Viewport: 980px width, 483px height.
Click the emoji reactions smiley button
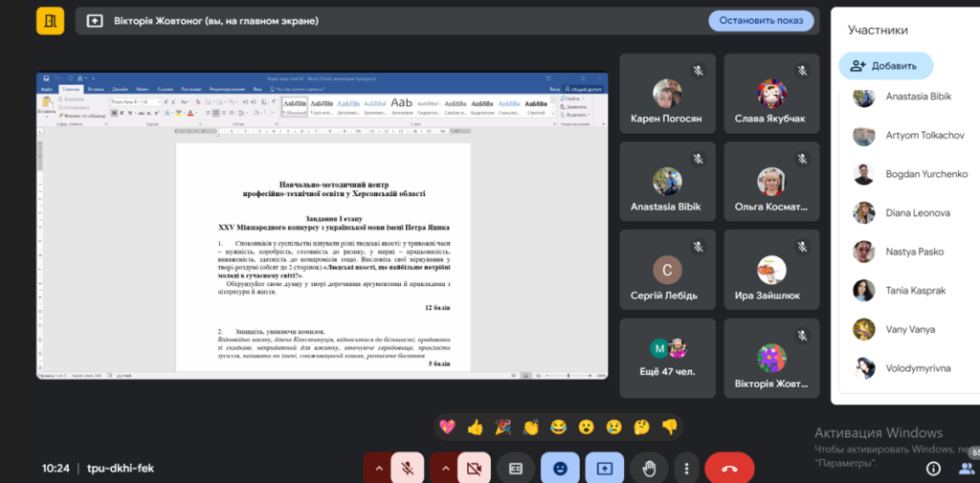560,468
